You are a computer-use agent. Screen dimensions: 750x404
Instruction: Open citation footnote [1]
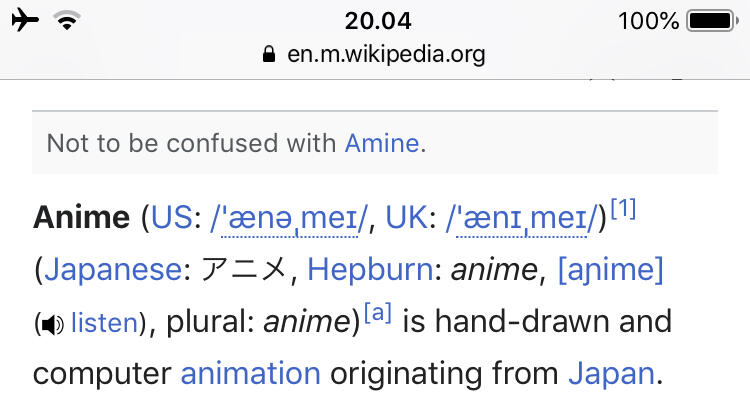pyautogui.click(x=622, y=209)
